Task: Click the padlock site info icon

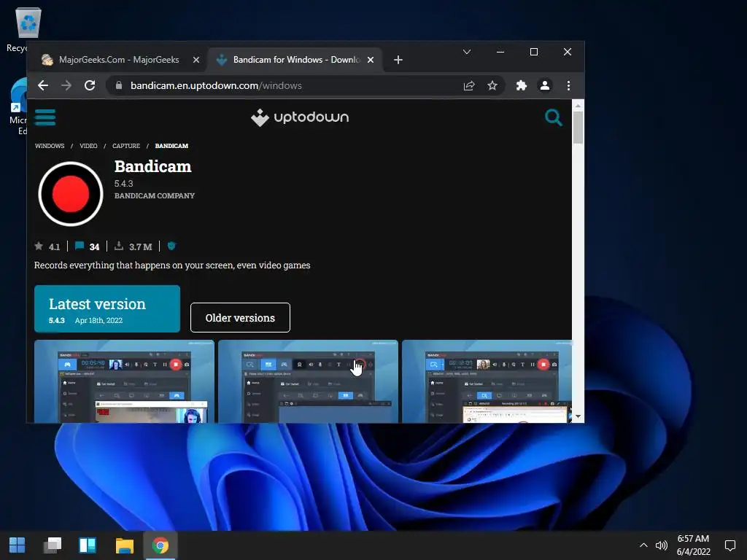Action: (x=119, y=85)
